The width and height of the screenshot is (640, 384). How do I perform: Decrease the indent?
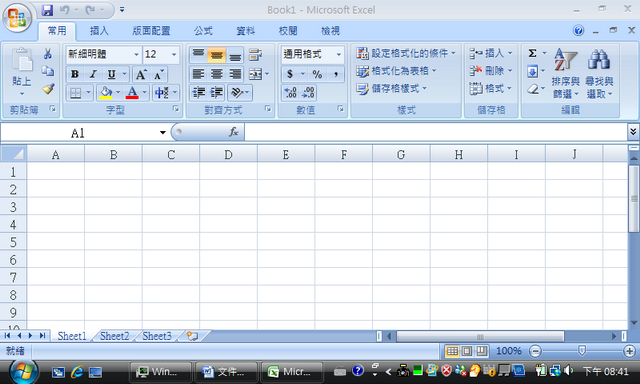(199, 93)
